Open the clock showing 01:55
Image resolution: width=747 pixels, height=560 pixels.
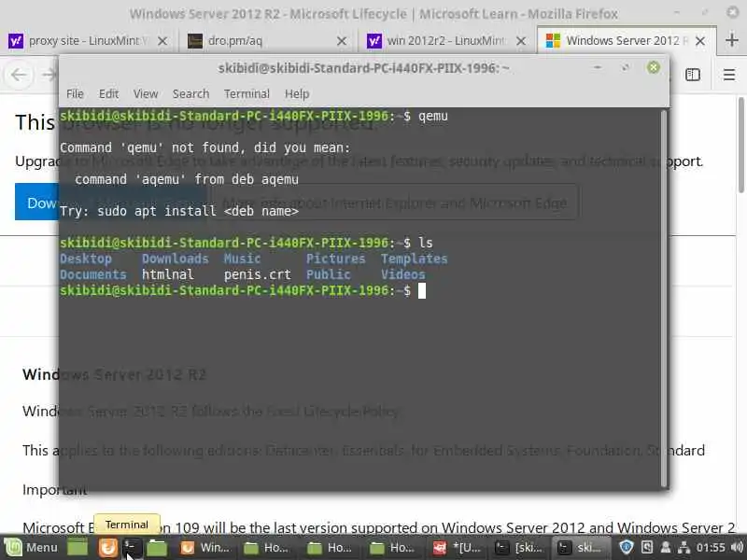(711, 548)
